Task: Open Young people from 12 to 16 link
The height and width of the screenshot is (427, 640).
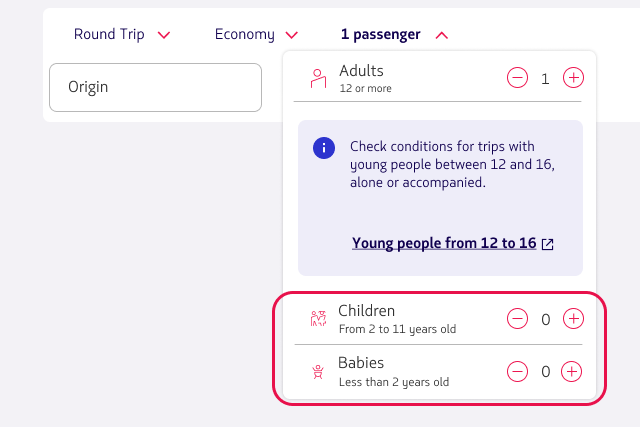Action: (x=444, y=243)
